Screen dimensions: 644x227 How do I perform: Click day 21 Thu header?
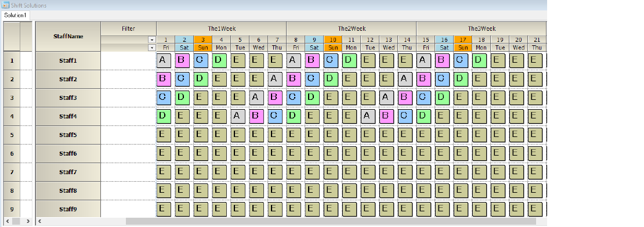(537, 43)
